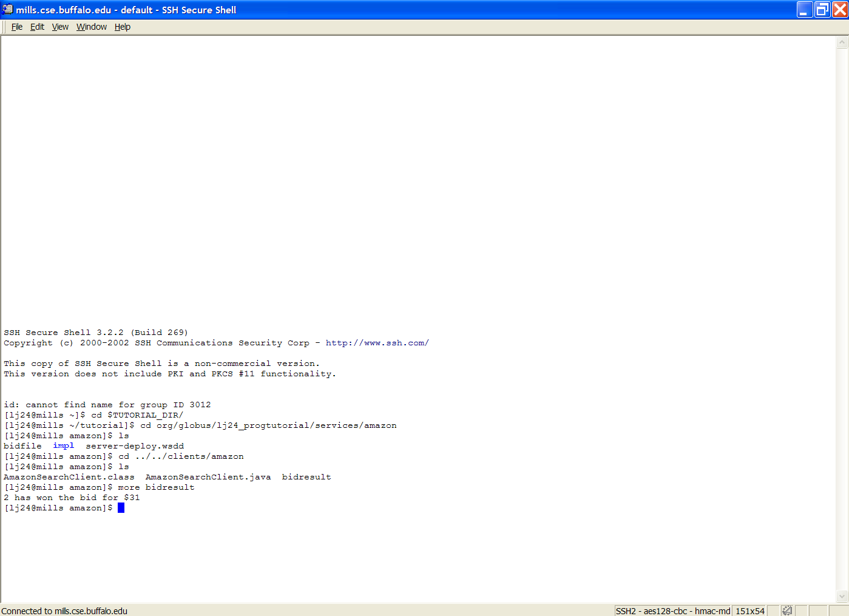Image resolution: width=849 pixels, height=616 pixels.
Task: Open the Edit menu
Action: pos(37,27)
